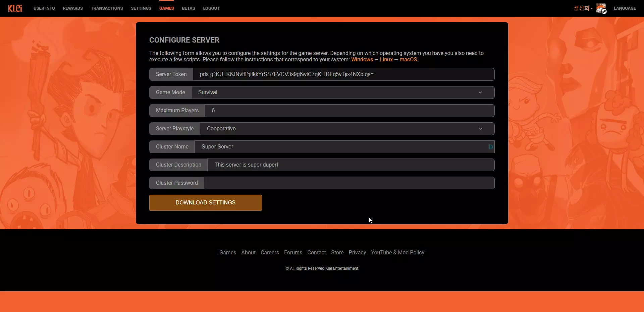Open the User Info page

pyautogui.click(x=44, y=8)
